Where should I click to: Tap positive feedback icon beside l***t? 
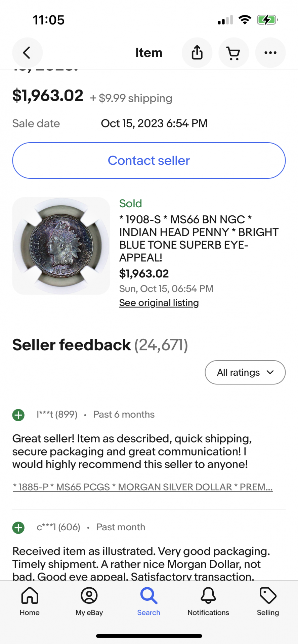18,415
